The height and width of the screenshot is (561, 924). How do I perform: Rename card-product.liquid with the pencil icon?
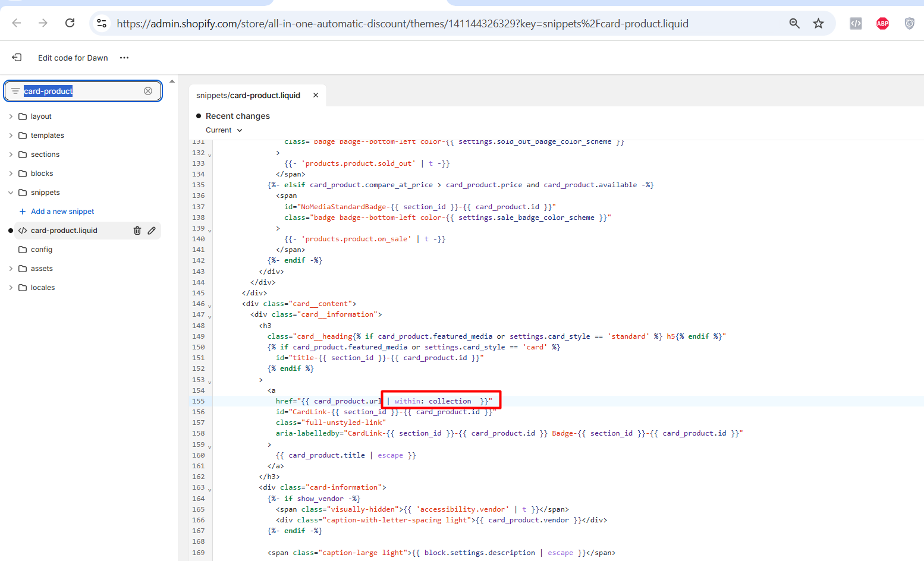point(152,231)
